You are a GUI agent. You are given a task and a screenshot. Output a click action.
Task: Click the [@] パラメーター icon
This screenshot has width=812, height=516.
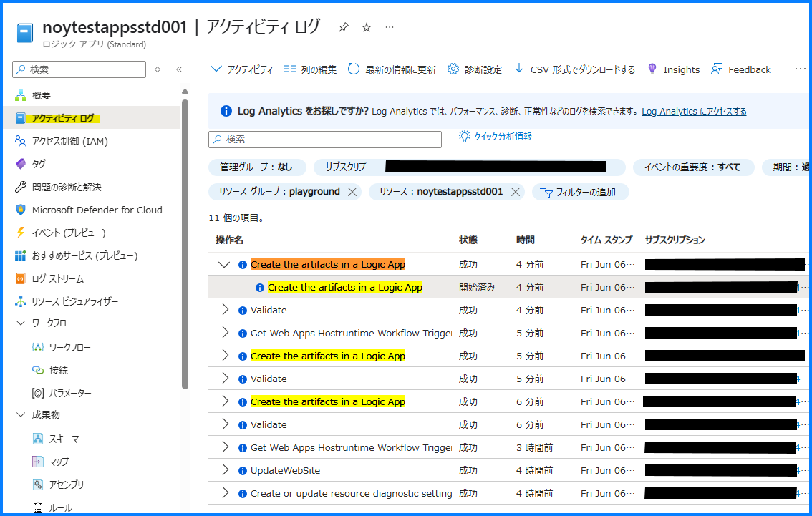click(38, 393)
